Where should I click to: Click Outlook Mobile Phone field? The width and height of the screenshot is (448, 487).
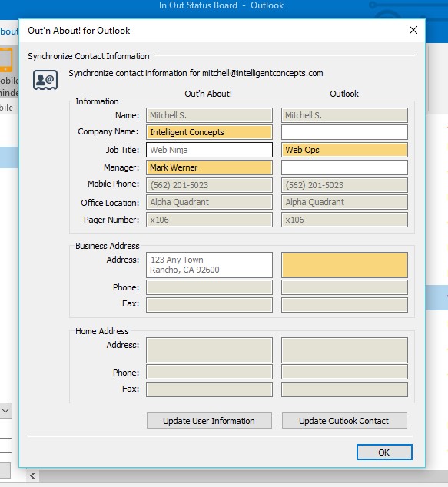click(x=344, y=185)
